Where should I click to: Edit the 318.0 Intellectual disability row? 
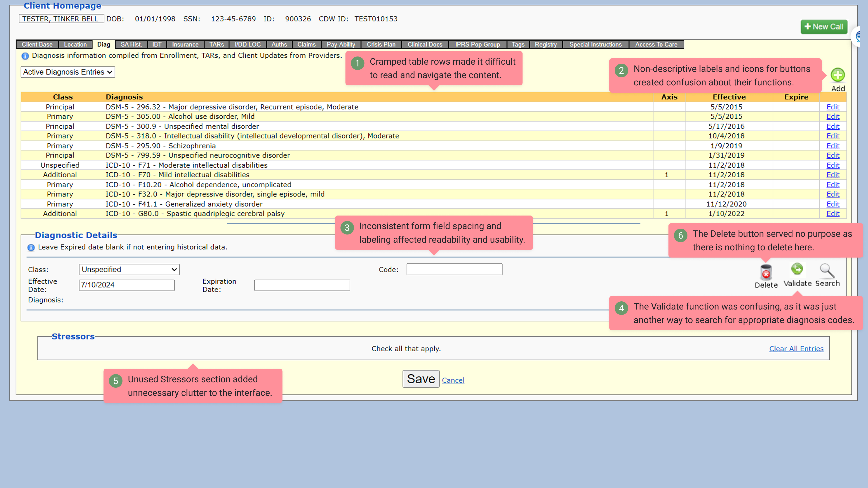click(x=833, y=136)
